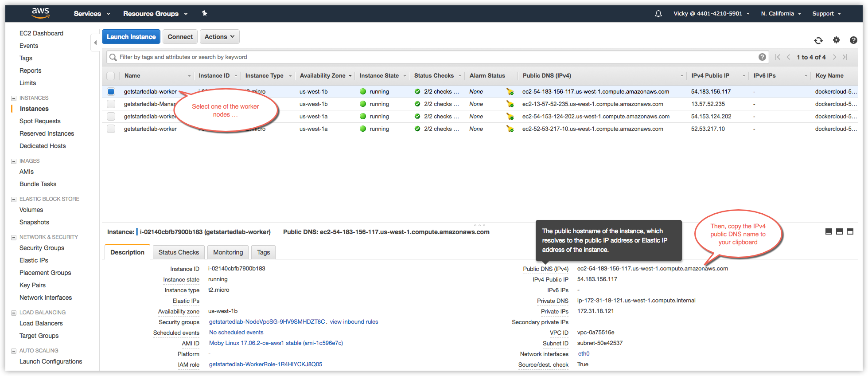Click the AWS logo
The width and height of the screenshot is (868, 376).
tap(40, 13)
